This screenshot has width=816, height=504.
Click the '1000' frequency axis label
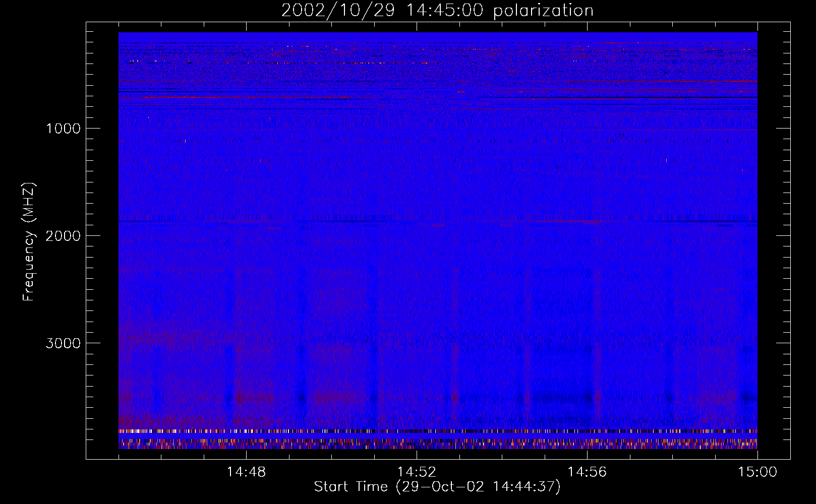pyautogui.click(x=63, y=129)
